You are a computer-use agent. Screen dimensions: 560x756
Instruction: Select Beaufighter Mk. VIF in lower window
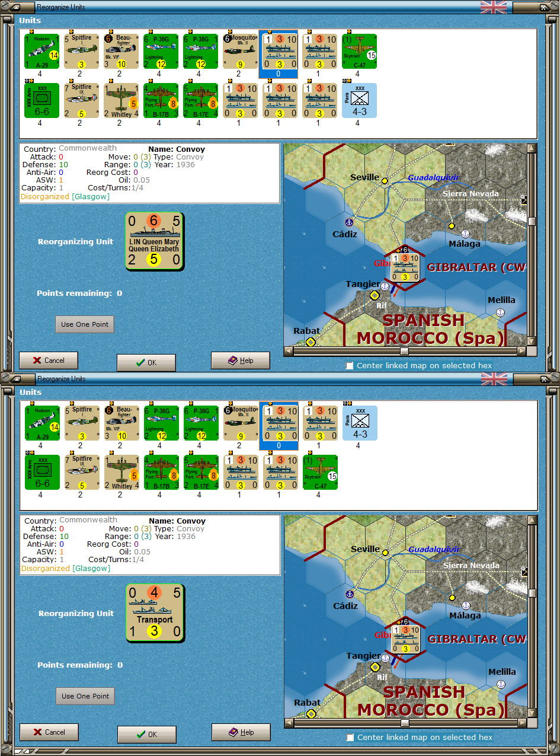(121, 423)
